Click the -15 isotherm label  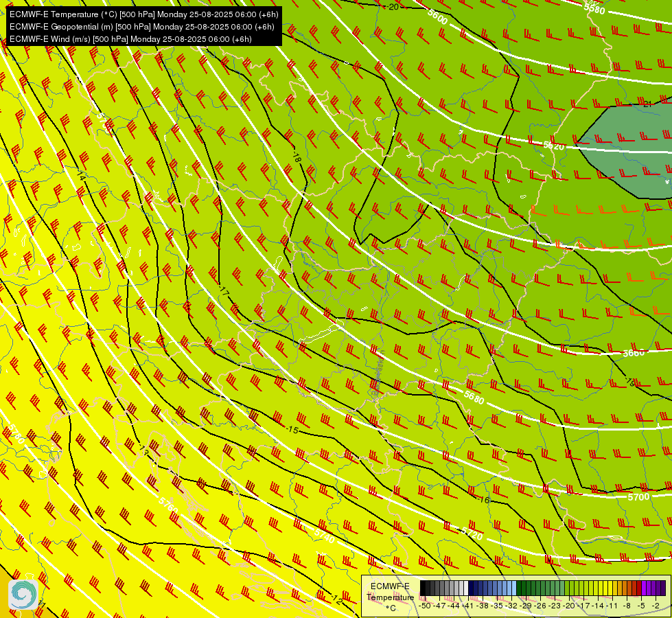292,429
